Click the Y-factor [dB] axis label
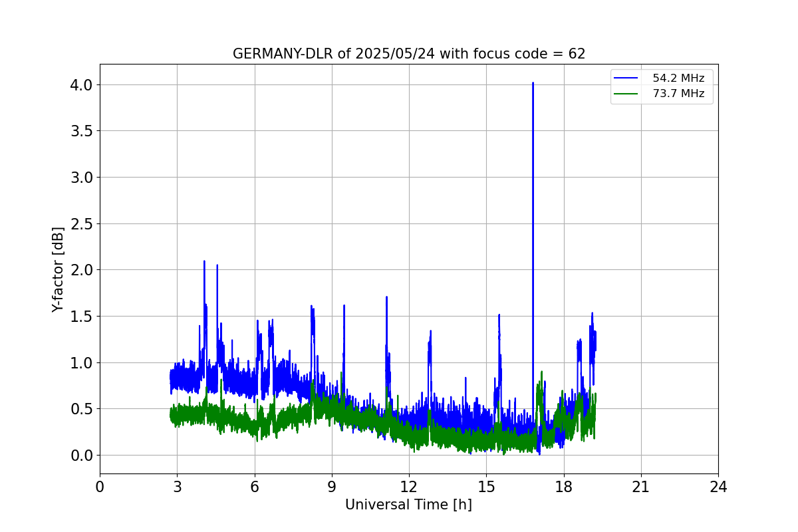798x532 pixels. [x=59, y=269]
